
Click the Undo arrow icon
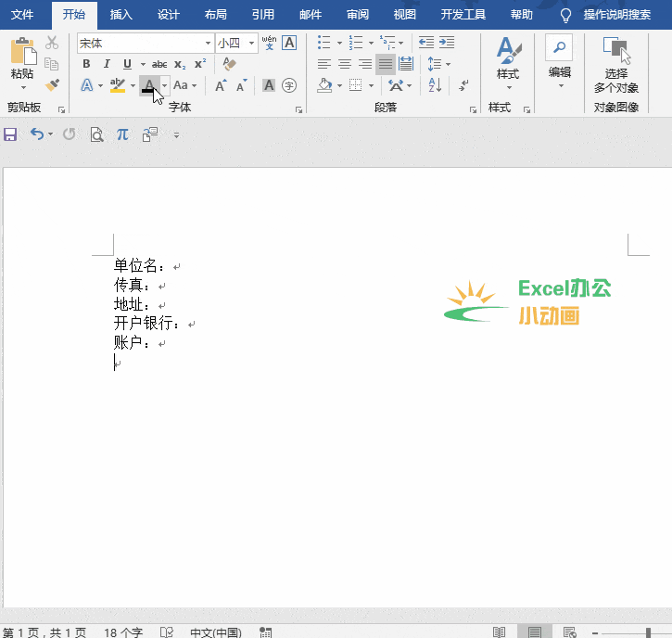tap(36, 134)
